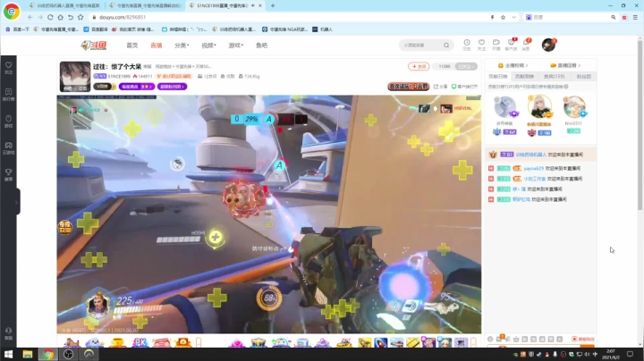644x361 pixels.
Task: Switch to the fan group tab
Action: click(x=583, y=76)
